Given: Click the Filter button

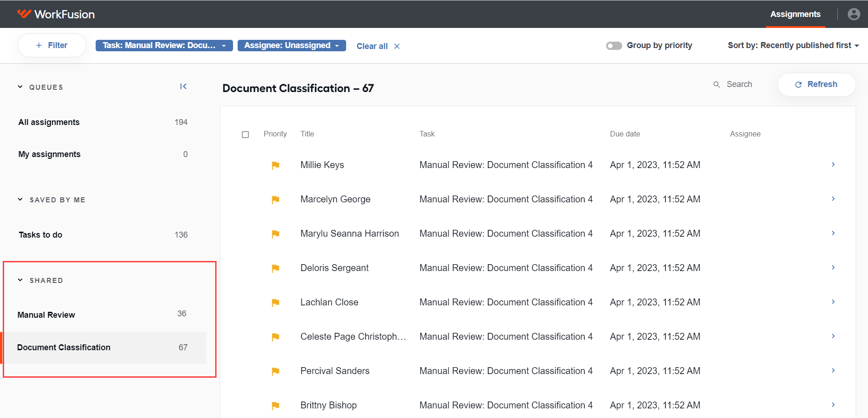Looking at the screenshot, I should point(52,45).
